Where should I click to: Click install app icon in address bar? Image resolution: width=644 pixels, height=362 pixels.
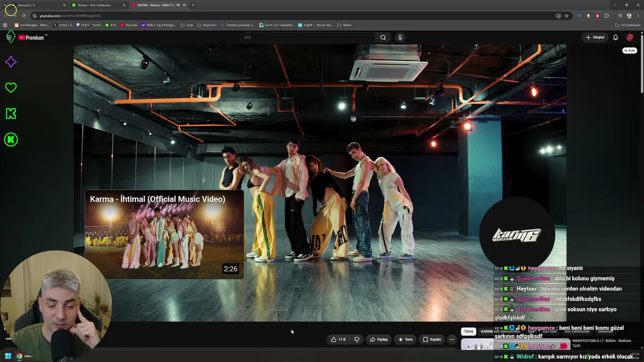558,16
